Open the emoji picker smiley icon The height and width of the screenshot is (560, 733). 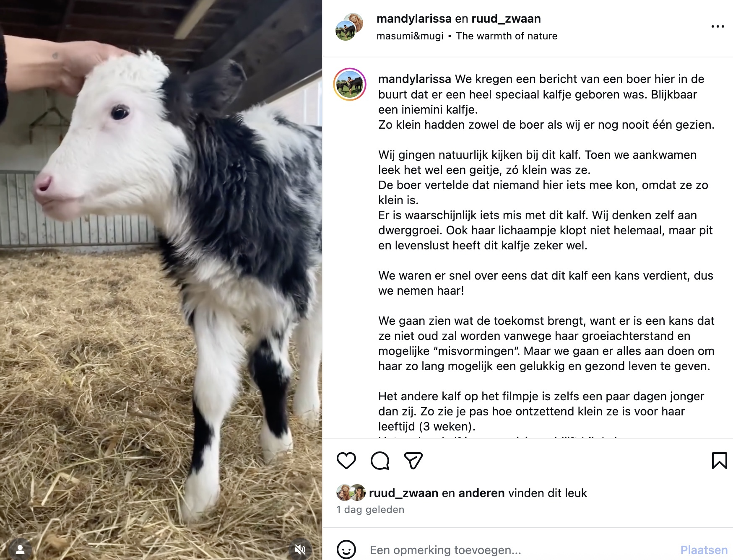click(x=346, y=550)
